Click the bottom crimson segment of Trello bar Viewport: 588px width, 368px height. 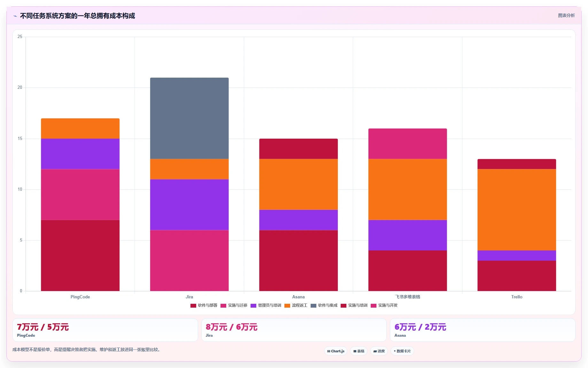pos(517,276)
